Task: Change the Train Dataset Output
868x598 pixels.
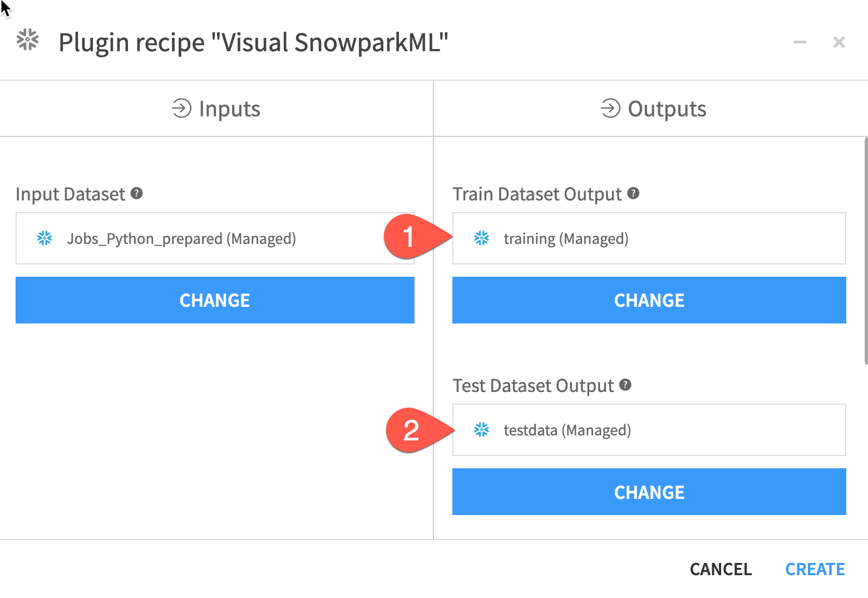Action: (x=649, y=300)
